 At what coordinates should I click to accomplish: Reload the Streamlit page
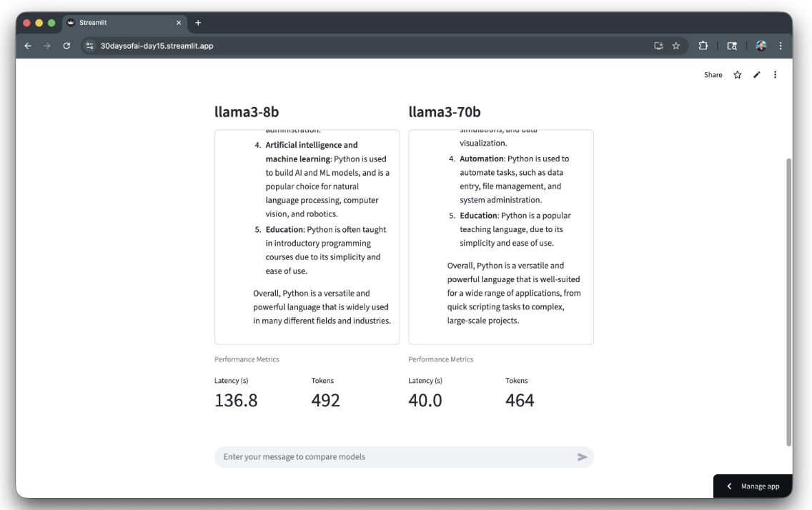click(x=66, y=46)
